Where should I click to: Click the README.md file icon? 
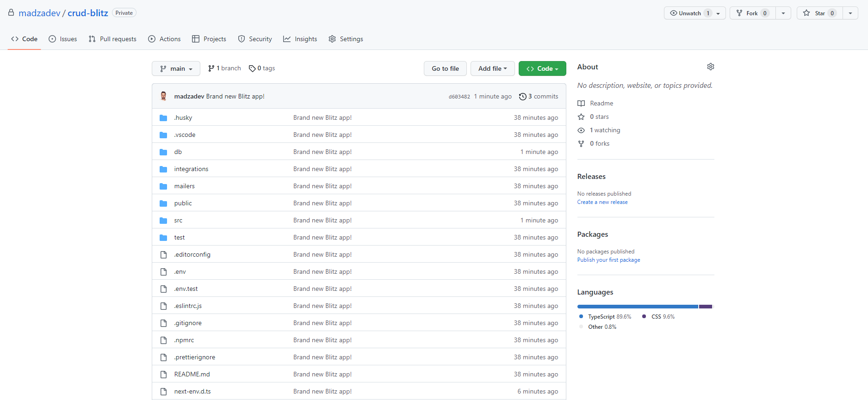tap(163, 375)
